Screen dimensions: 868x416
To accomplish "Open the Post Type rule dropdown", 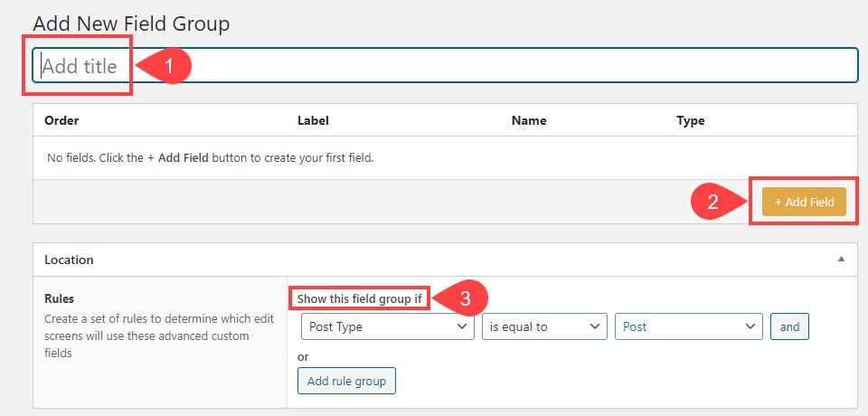I will 388,326.
